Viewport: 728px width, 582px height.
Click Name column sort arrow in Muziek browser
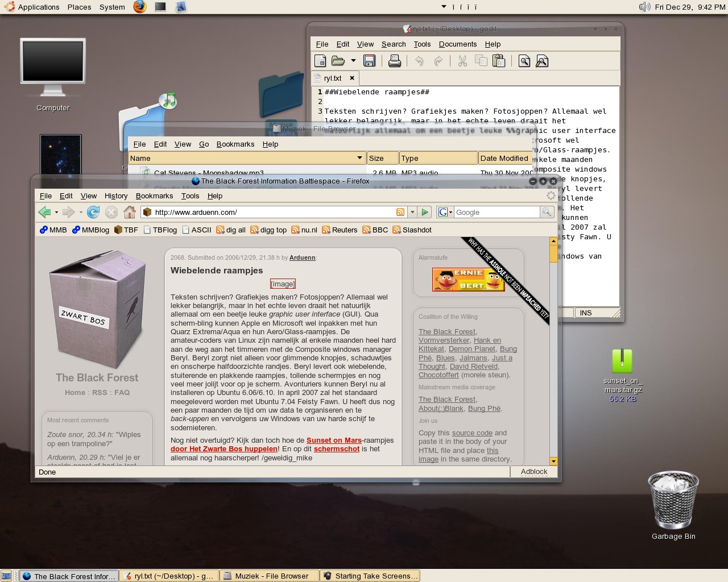point(359,158)
